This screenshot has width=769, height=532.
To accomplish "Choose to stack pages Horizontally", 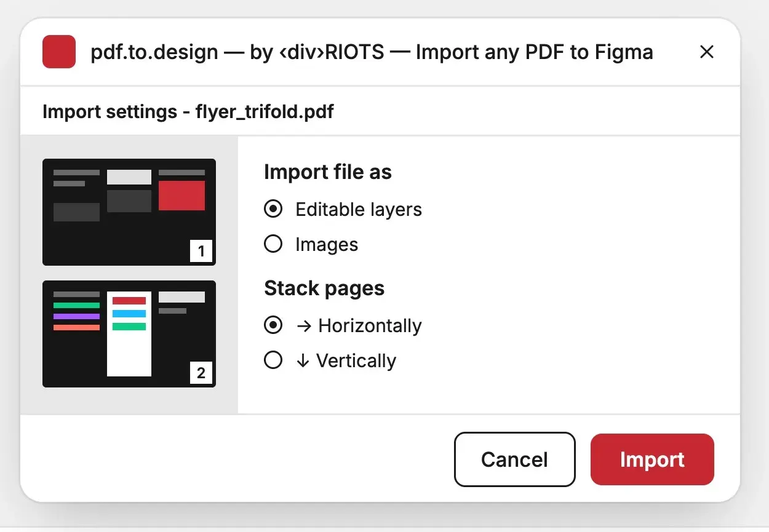I will 273,325.
